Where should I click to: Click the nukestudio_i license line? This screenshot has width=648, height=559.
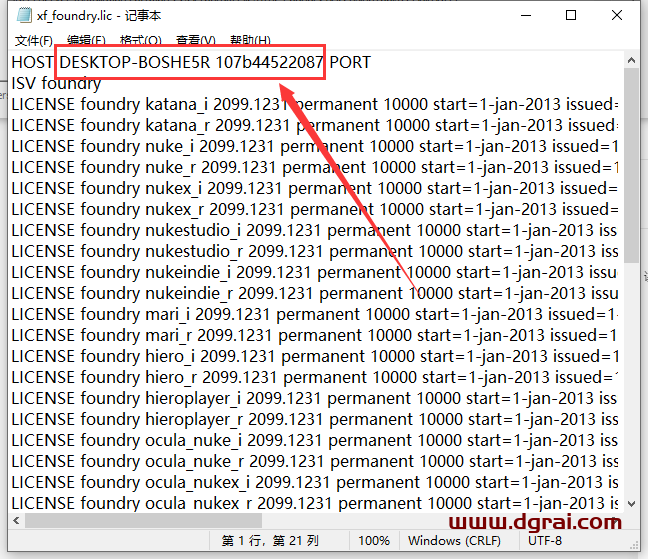pos(315,231)
